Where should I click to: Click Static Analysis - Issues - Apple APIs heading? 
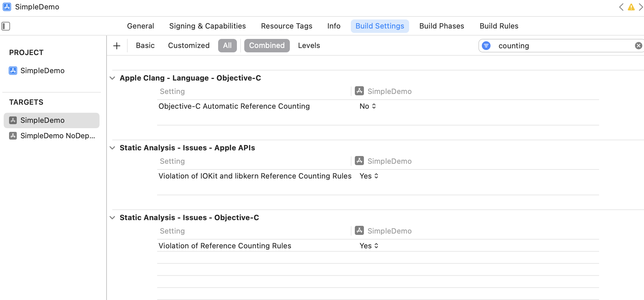pyautogui.click(x=187, y=148)
